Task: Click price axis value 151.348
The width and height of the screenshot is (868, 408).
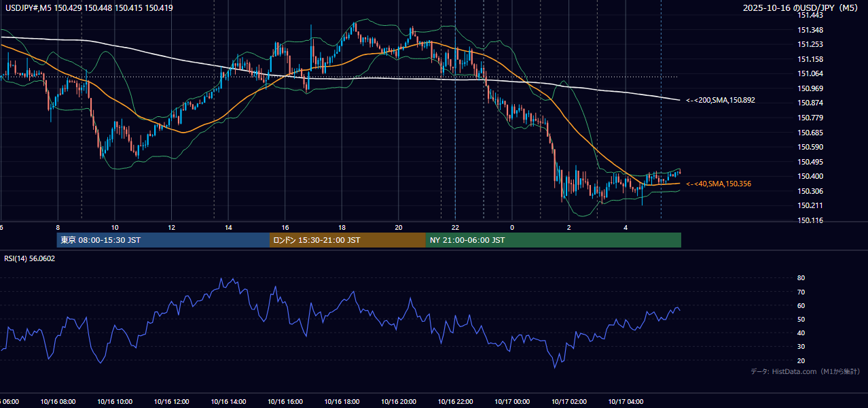Action: click(811, 30)
